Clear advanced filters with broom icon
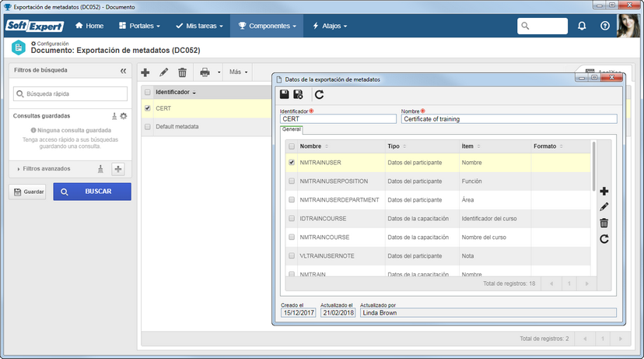Image resolution: width=644 pixels, height=359 pixels. [x=100, y=169]
